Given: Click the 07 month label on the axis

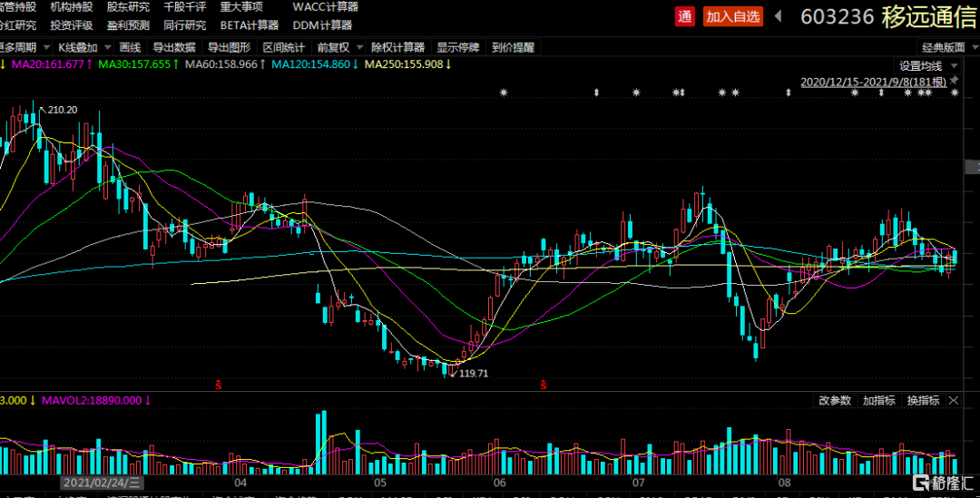Looking at the screenshot, I should coord(638,483).
